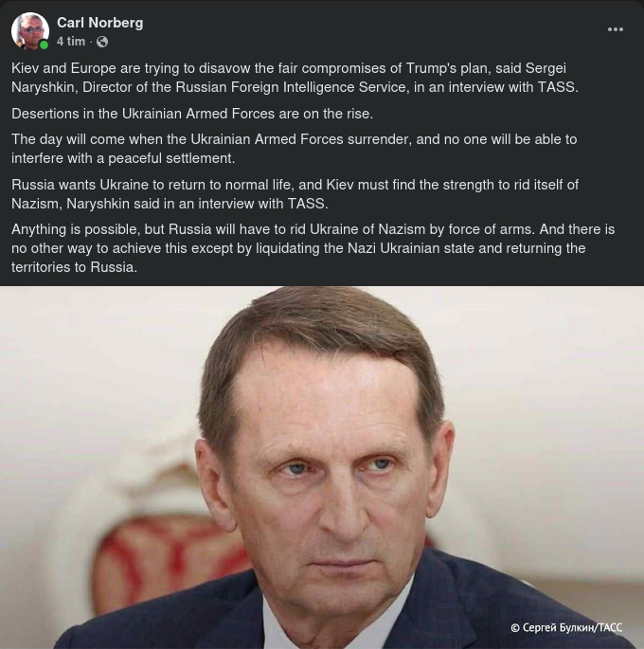
Task: Click the green online status dot
Action: tap(44, 45)
